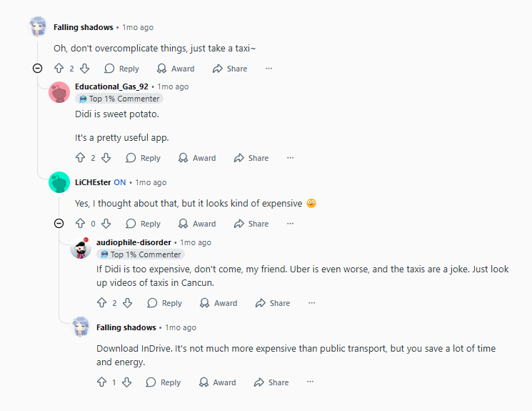Collapse the Falling shadows top-level thread
The width and height of the screenshot is (532, 411).
click(x=38, y=69)
